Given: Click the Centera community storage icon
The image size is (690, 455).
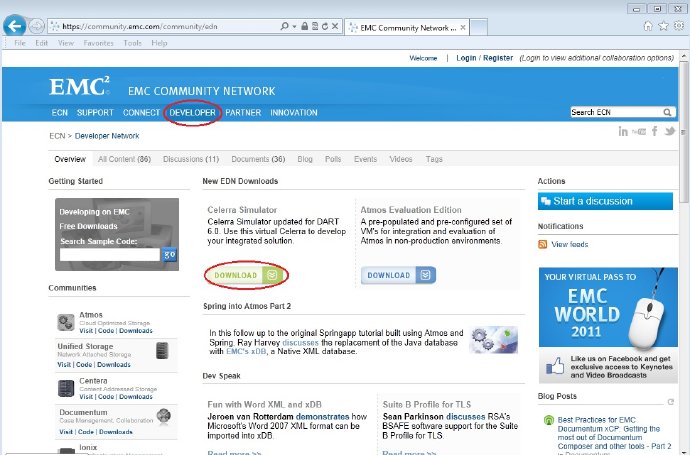Looking at the screenshot, I should [66, 388].
